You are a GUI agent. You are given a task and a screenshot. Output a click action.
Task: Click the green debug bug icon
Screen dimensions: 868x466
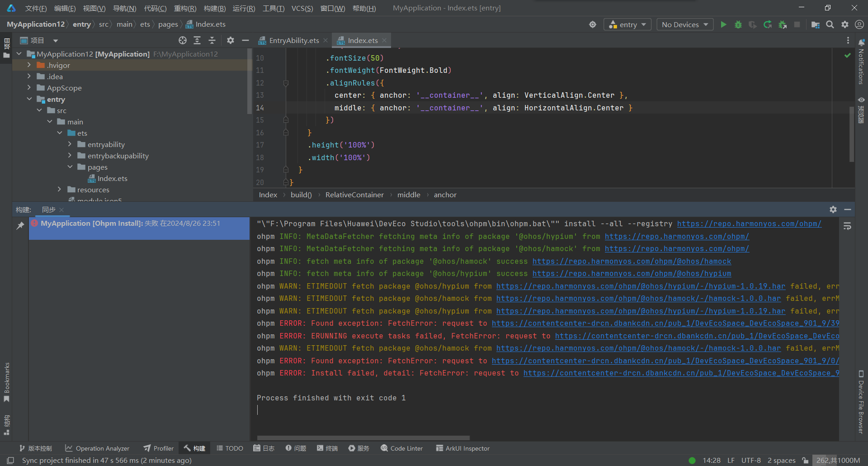(738, 24)
